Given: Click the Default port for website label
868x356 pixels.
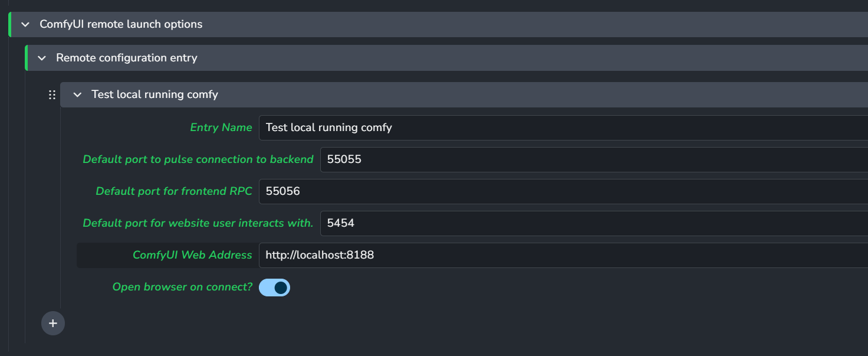Looking at the screenshot, I should (198, 223).
